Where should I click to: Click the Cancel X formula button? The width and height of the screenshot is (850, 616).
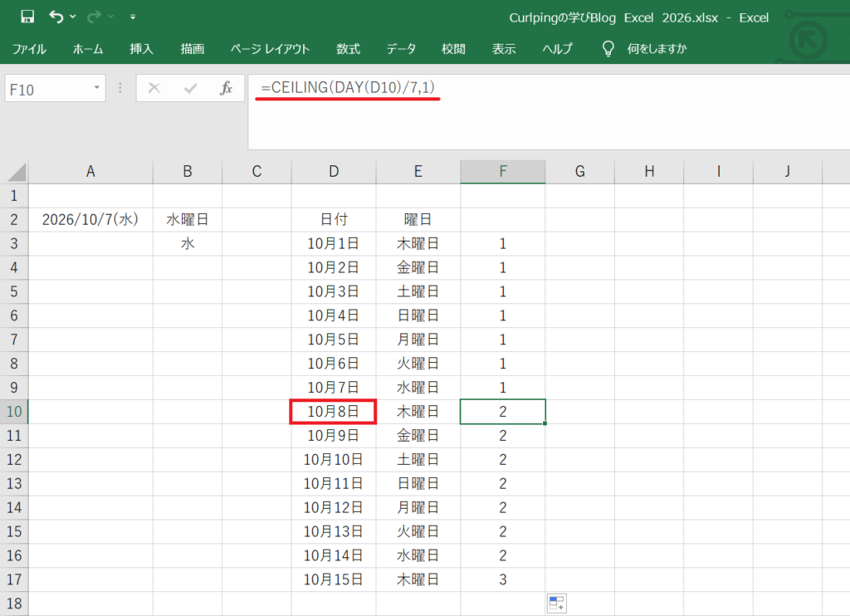[154, 88]
